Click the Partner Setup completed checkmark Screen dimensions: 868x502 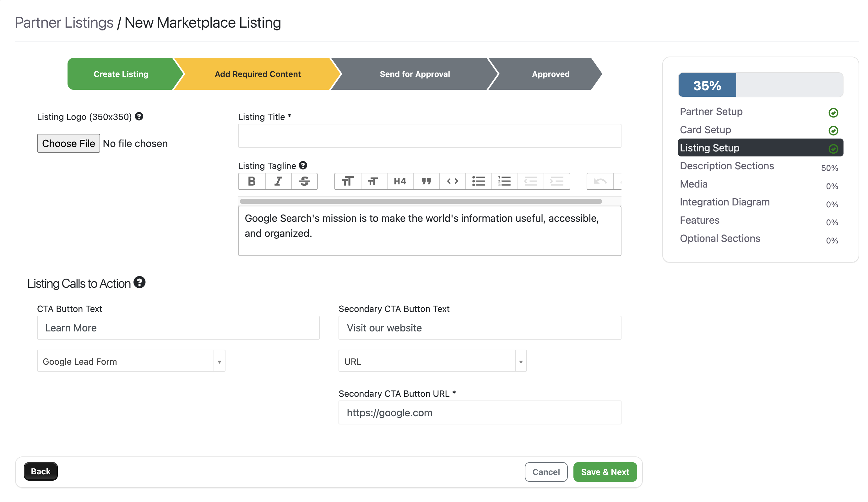(833, 113)
